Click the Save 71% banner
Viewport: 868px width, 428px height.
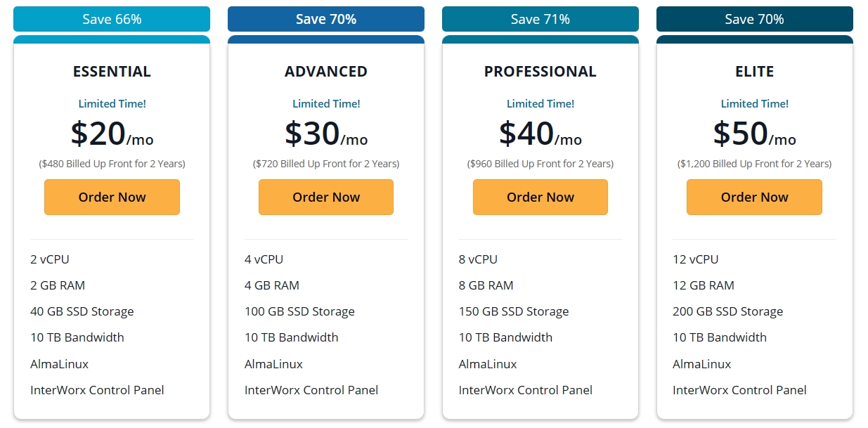[x=540, y=19]
